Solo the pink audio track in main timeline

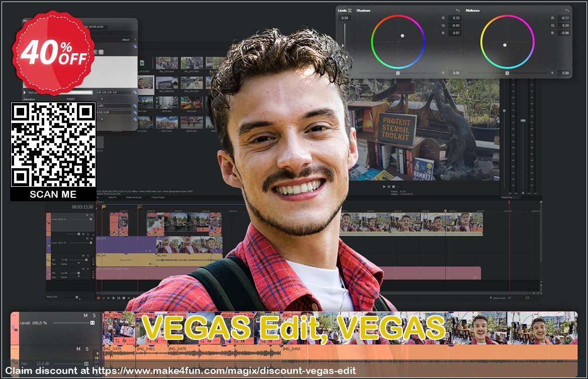click(88, 269)
